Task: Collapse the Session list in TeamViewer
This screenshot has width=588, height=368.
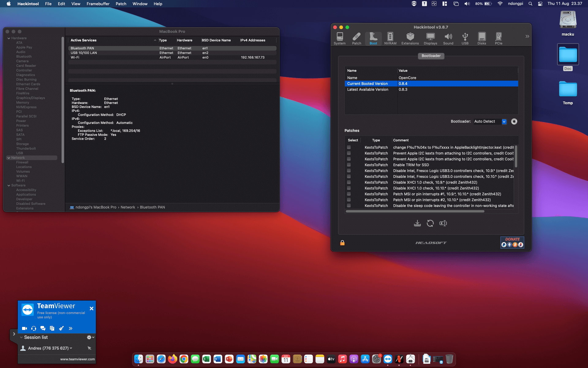Action: tap(21, 337)
